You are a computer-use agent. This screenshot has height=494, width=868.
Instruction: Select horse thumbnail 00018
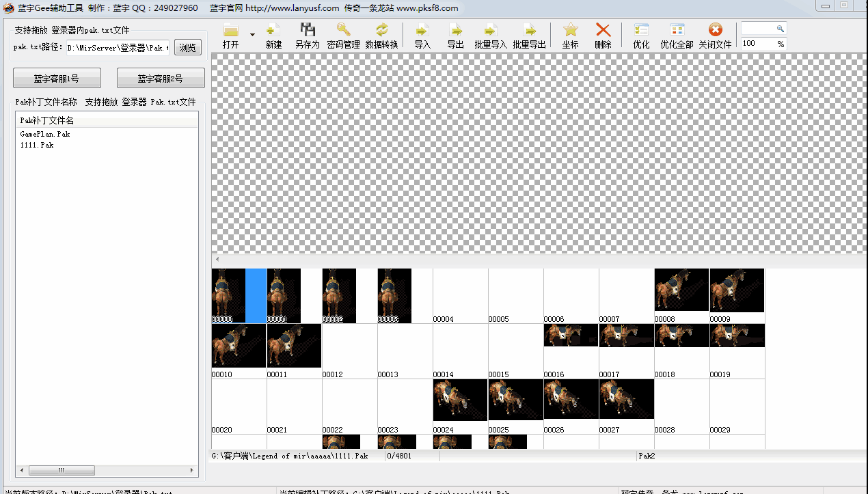pyautogui.click(x=681, y=351)
